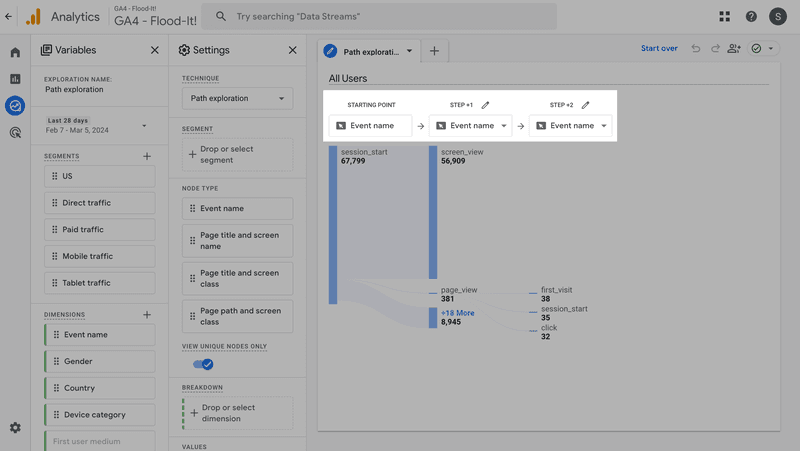The height and width of the screenshot is (451, 800).
Task: Select the Tablet traffic segment
Action: (99, 283)
